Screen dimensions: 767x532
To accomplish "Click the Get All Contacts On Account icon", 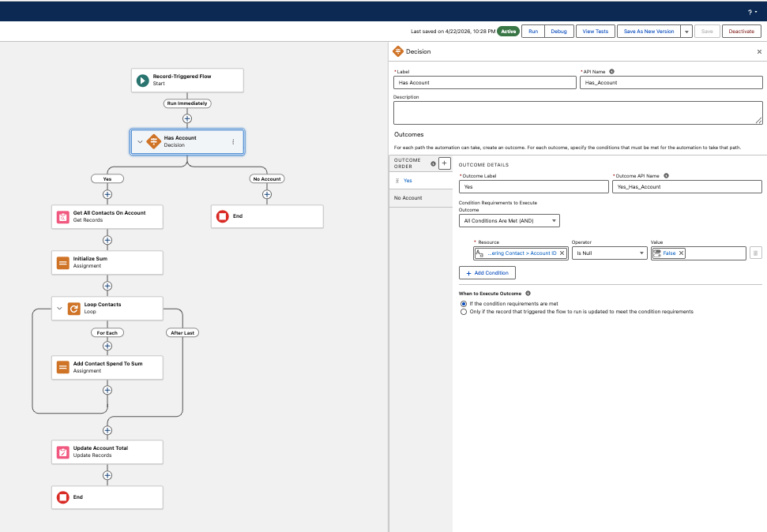I will [x=63, y=216].
